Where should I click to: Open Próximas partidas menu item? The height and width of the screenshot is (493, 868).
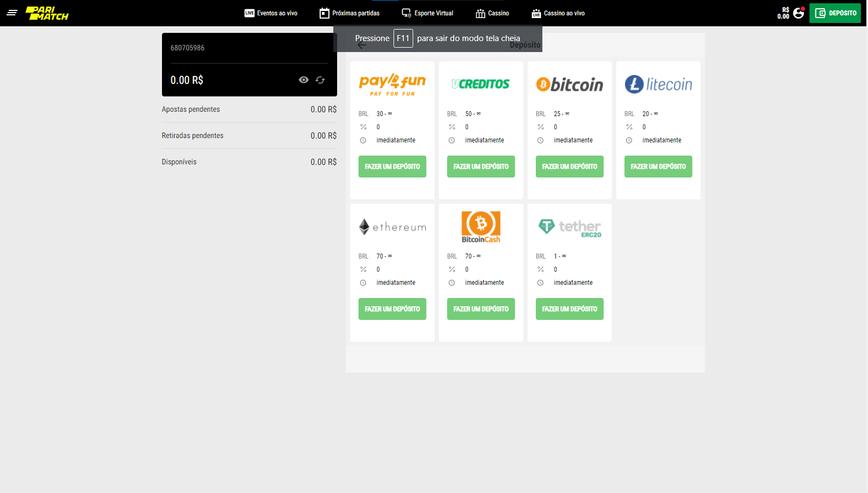point(349,13)
